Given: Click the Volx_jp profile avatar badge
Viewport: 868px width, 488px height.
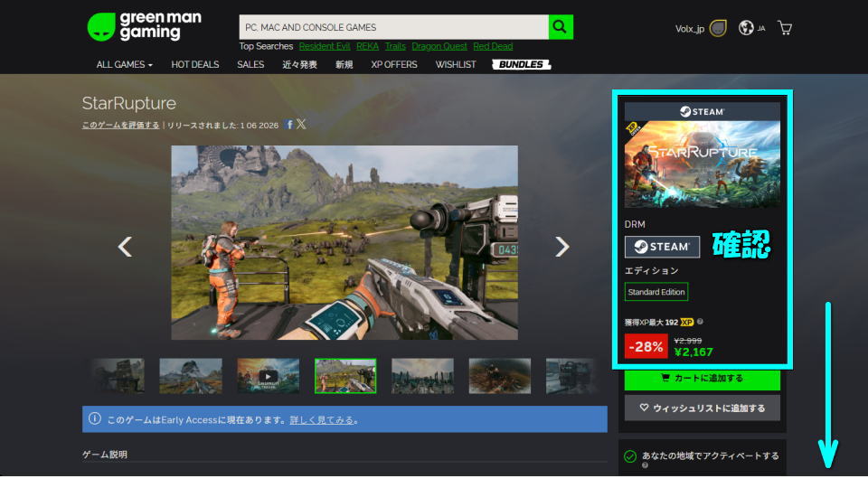Looking at the screenshot, I should (x=718, y=28).
